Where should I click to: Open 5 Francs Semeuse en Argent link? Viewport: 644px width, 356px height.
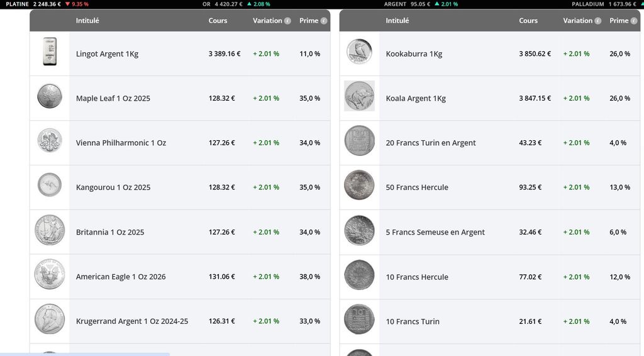[435, 232]
